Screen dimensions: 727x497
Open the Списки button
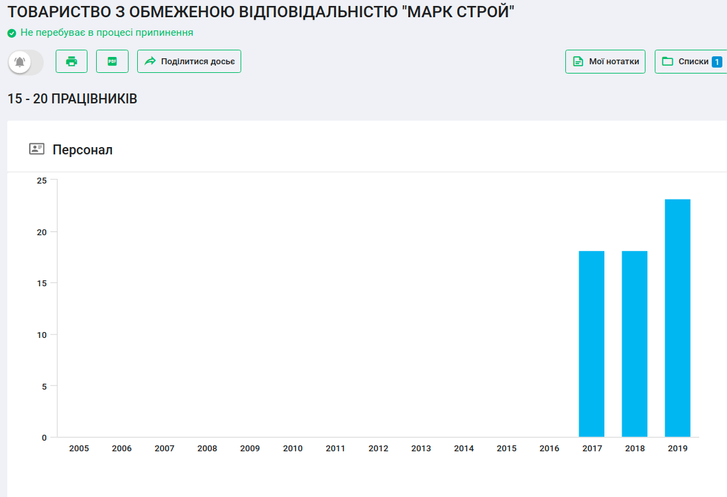691,61
